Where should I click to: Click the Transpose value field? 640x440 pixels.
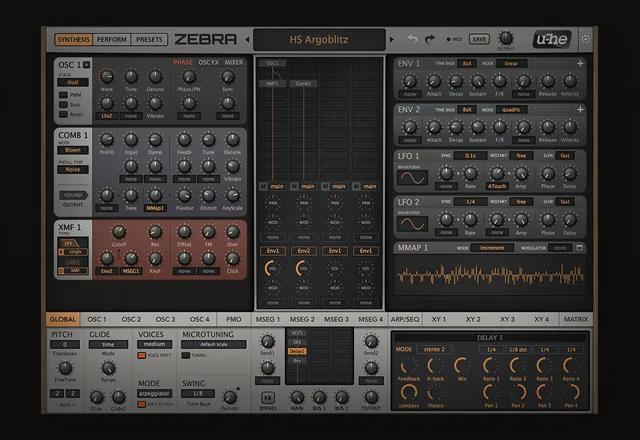point(64,344)
